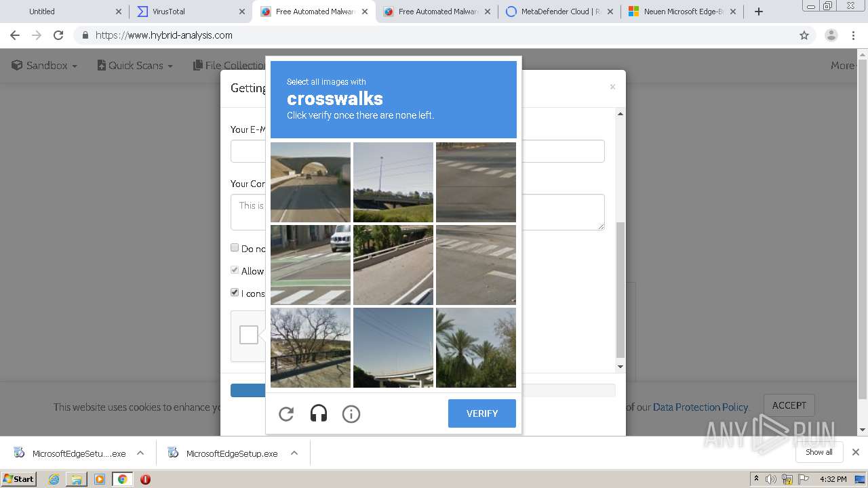Image resolution: width=868 pixels, height=488 pixels.
Task: Click the Your Comment text area
Action: 418,212
